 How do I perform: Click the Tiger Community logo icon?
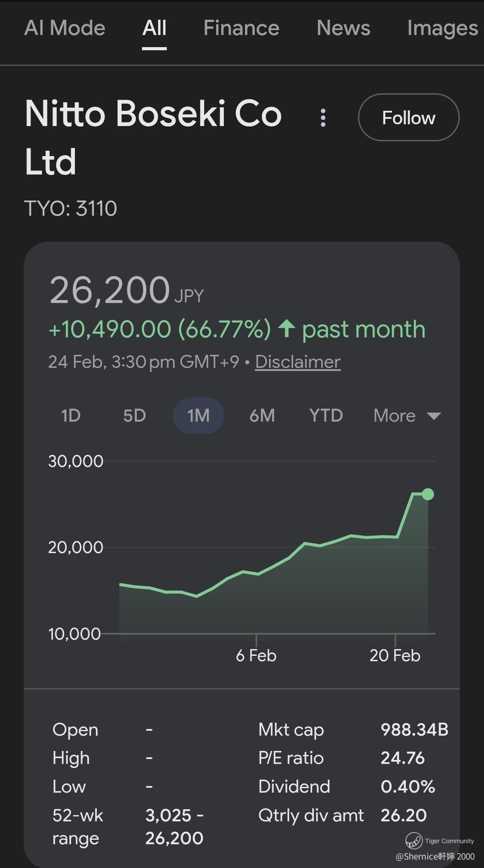tap(414, 840)
